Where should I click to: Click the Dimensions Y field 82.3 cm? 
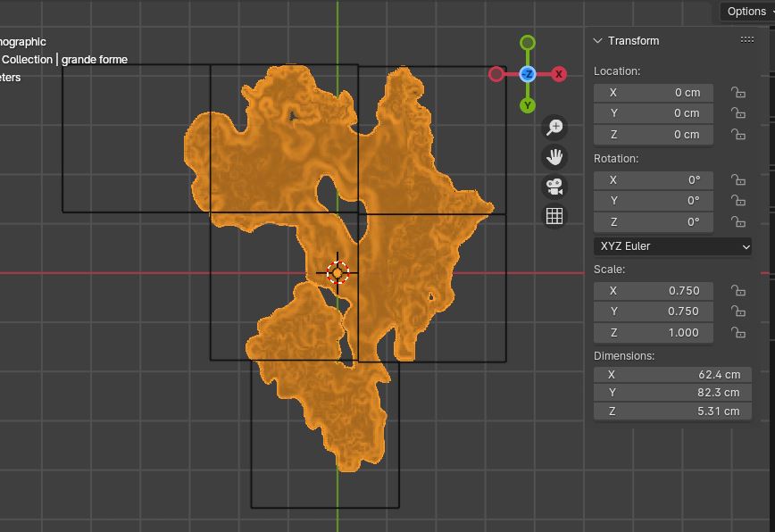click(672, 393)
